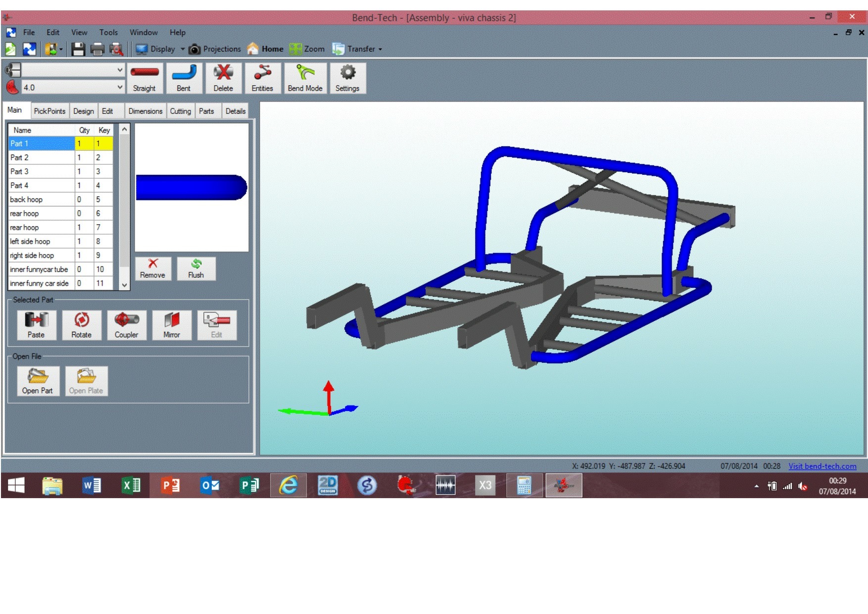Activate Bend Mode

305,78
